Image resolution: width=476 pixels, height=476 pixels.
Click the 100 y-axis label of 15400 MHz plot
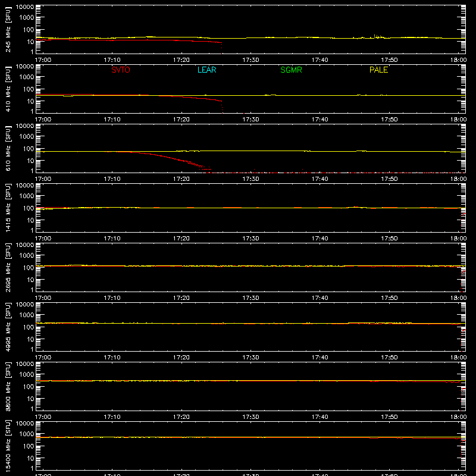coord(29,446)
